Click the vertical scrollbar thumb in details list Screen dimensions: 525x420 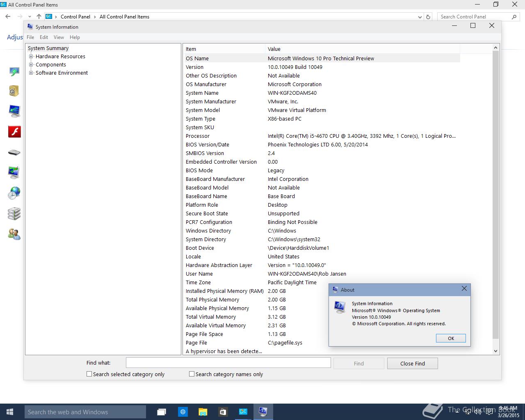(495, 195)
